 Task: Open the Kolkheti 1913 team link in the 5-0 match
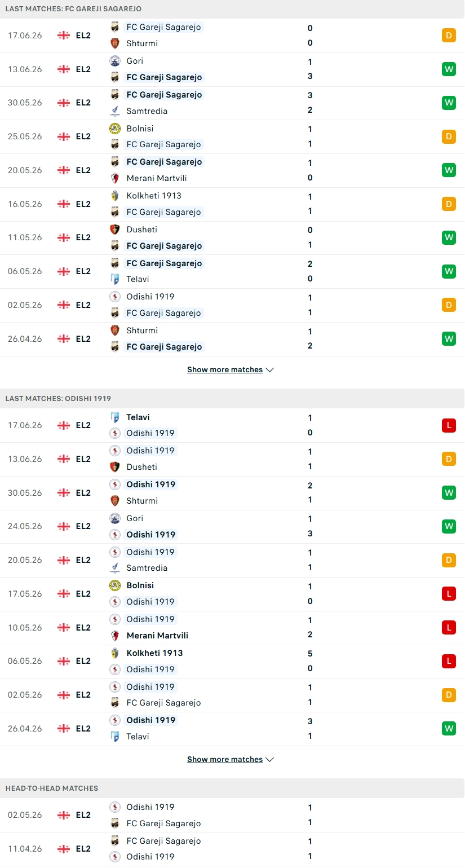pos(154,653)
